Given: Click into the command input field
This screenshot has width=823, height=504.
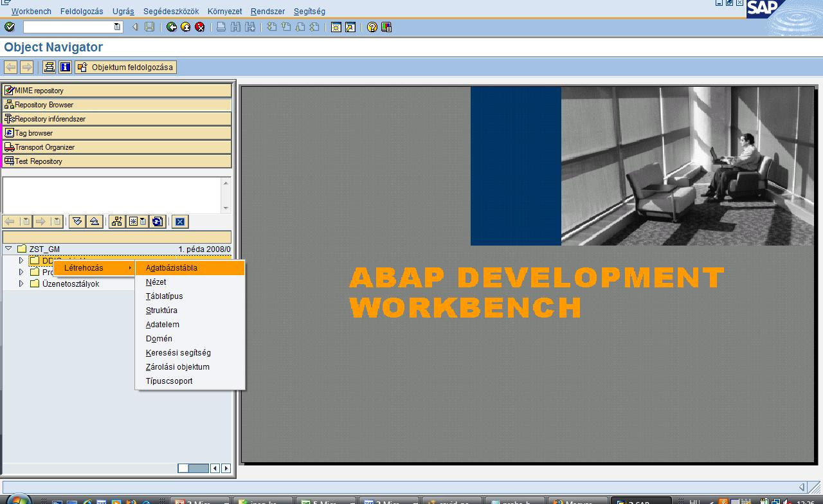Looking at the screenshot, I should click(x=68, y=27).
